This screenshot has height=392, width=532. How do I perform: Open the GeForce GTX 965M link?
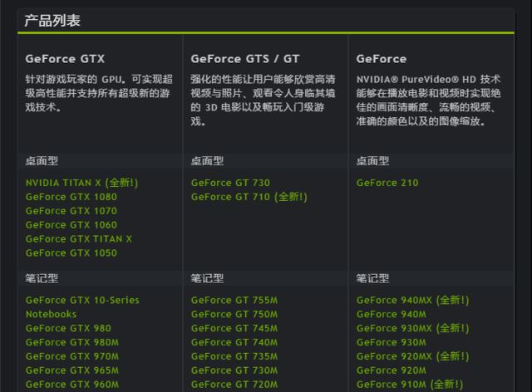71,371
